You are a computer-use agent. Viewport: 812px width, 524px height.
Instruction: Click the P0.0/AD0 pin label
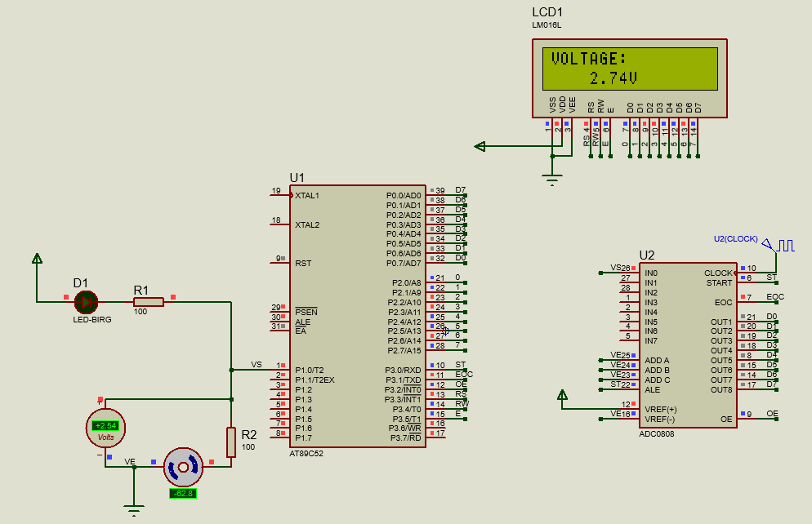click(404, 196)
